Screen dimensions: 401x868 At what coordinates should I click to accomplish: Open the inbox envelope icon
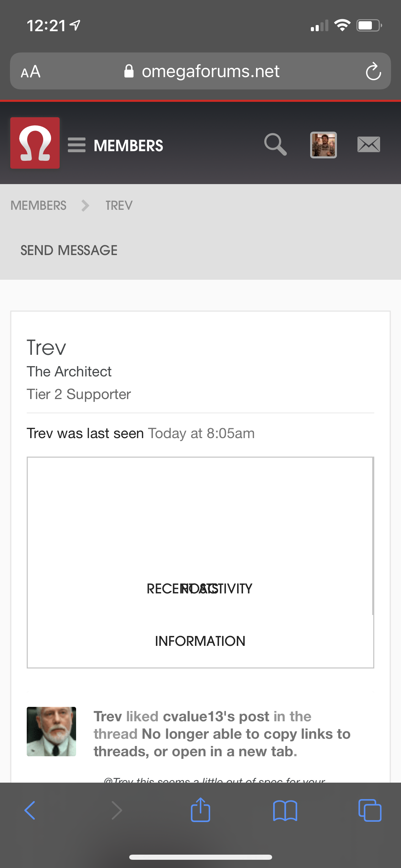coord(368,144)
